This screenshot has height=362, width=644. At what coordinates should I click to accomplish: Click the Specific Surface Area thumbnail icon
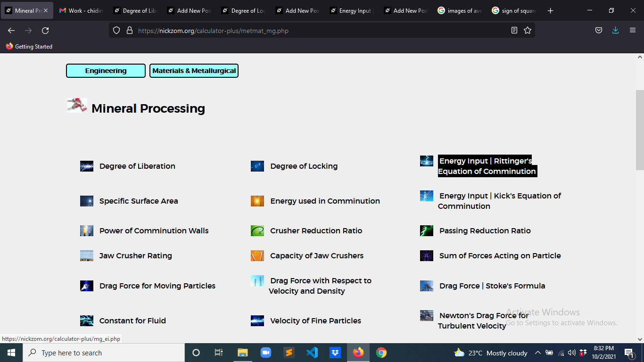87,201
